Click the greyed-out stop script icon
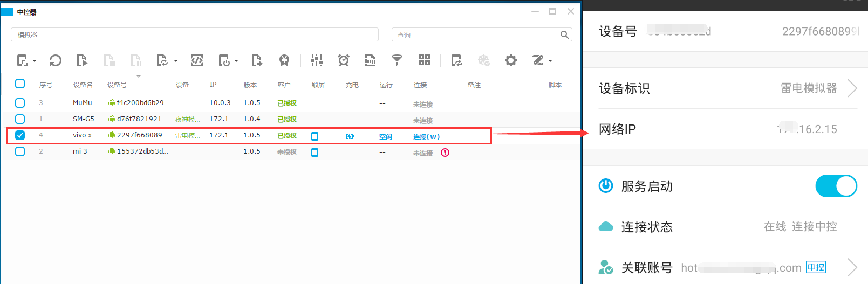This screenshot has height=284, width=868. [109, 60]
